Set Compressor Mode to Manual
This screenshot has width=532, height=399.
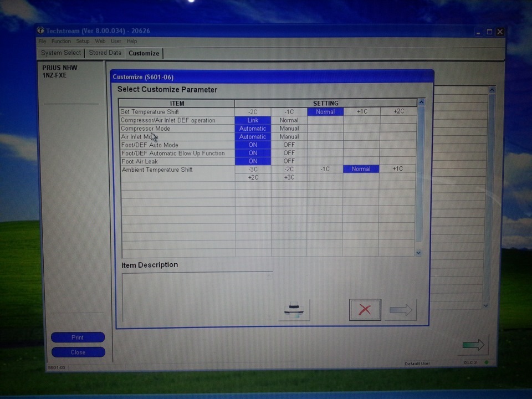(x=289, y=128)
